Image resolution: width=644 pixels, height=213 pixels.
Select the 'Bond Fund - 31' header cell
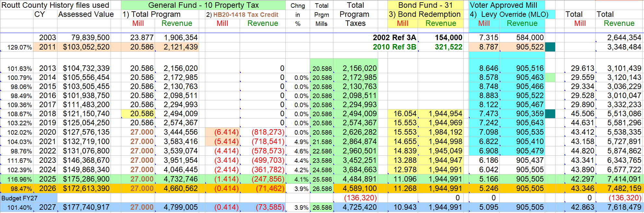click(425, 5)
